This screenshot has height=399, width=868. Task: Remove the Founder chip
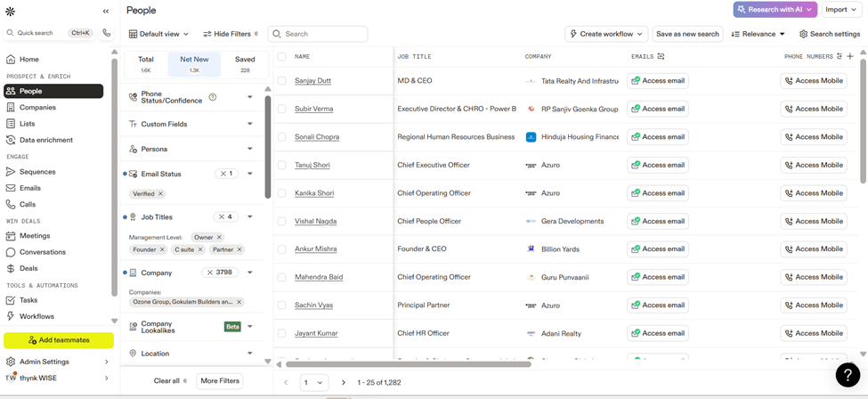click(x=162, y=250)
